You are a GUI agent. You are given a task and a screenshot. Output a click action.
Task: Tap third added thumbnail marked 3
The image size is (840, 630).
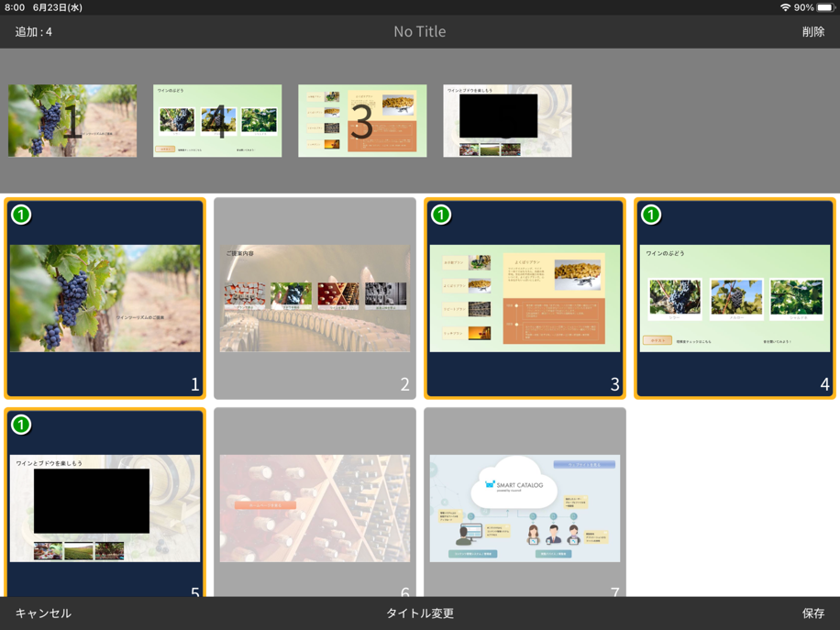pyautogui.click(x=362, y=121)
